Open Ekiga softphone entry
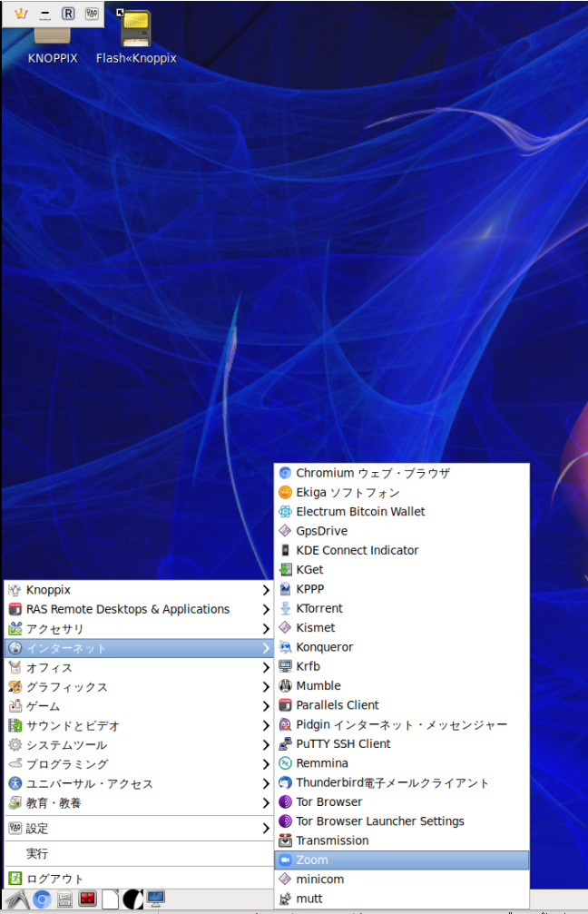 [x=401, y=492]
